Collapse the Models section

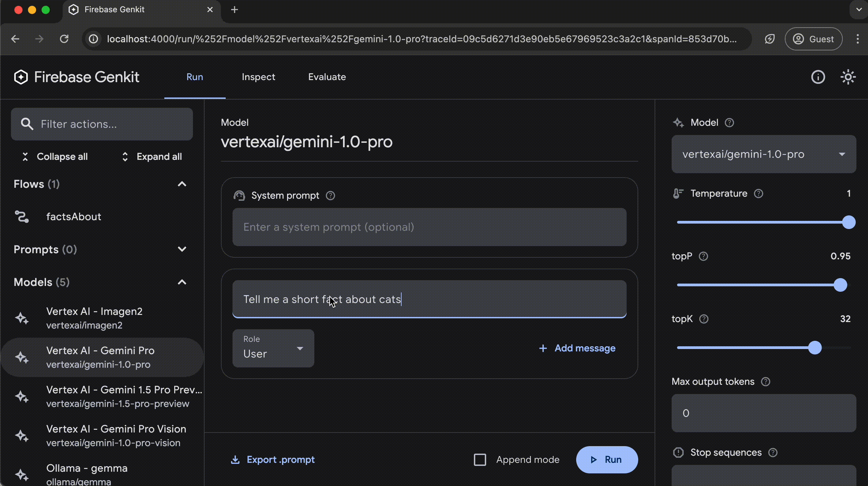pyautogui.click(x=182, y=282)
